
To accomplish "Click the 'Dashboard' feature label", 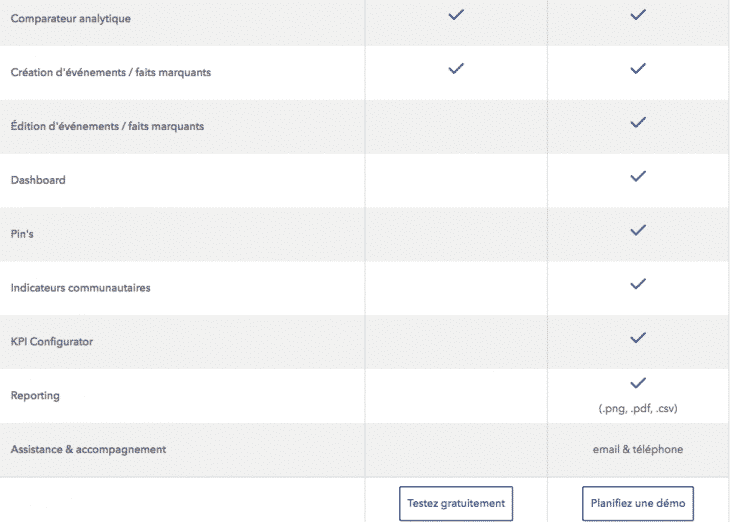I will pos(38,180).
